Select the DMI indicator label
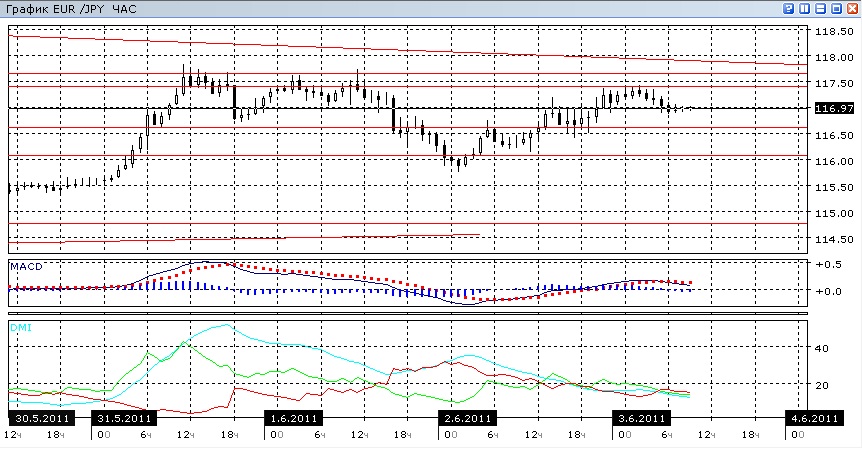This screenshot has height=449, width=862. pos(21,328)
